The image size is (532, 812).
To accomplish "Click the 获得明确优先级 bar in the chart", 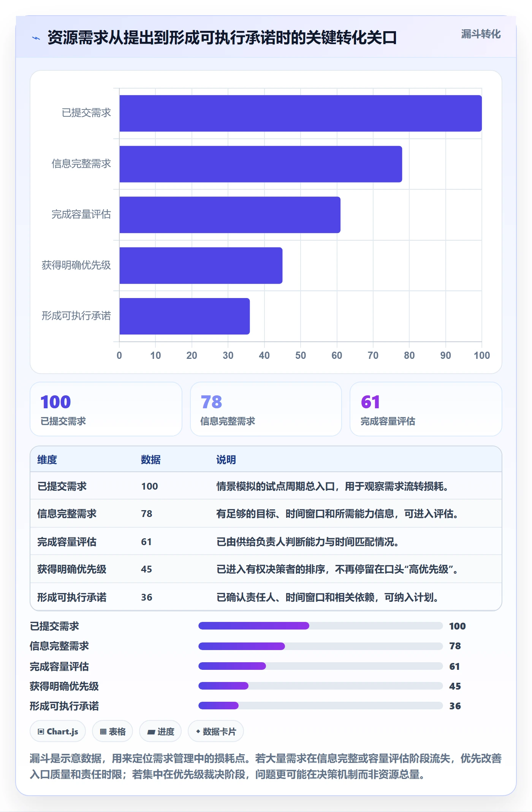I will pos(201,265).
